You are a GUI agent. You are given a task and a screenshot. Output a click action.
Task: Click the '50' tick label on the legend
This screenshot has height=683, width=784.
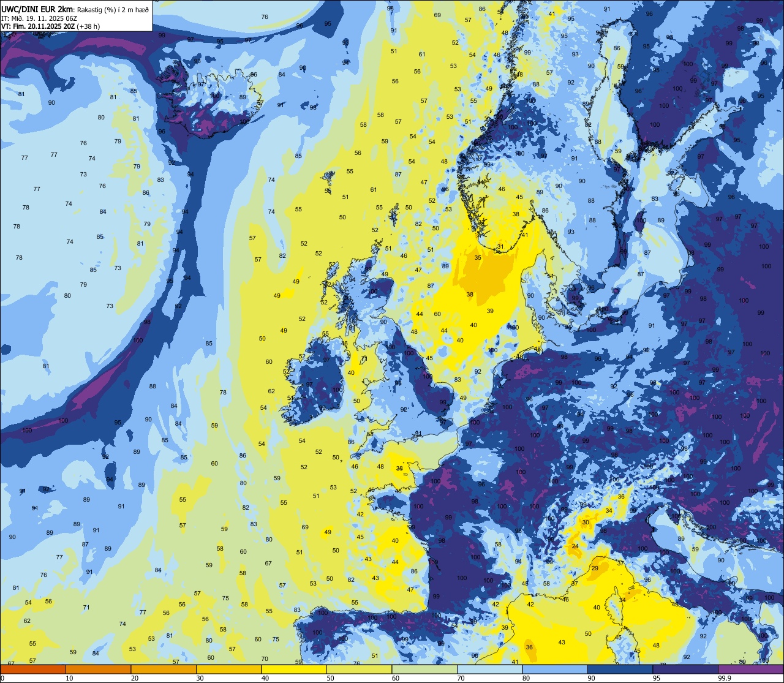tap(330, 677)
